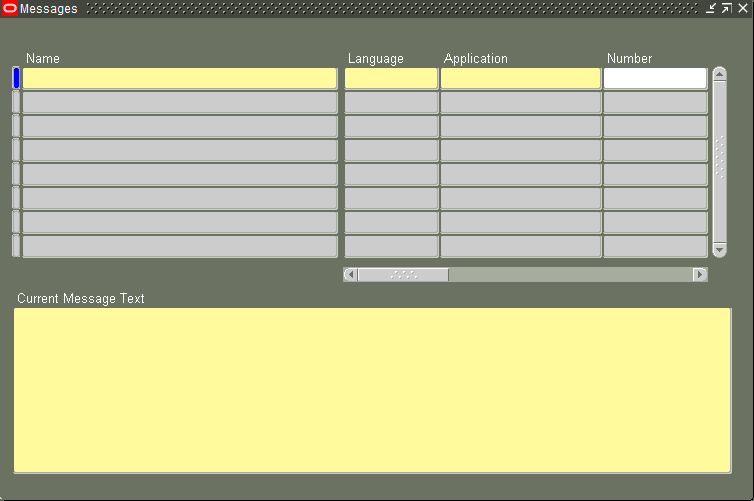Viewport: 754px width, 501px height.
Task: Click the Number field in the last row
Action: point(655,246)
